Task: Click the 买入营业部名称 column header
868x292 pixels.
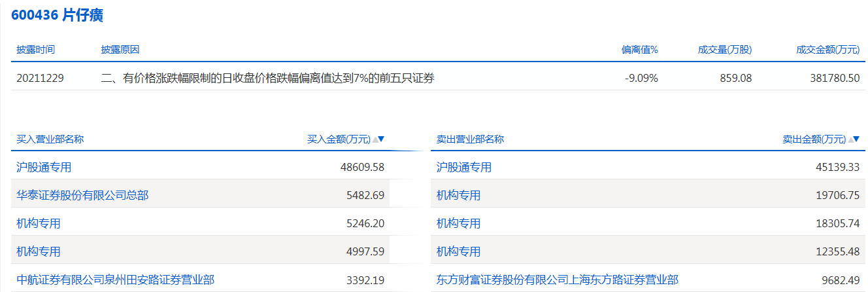Action: (50, 139)
